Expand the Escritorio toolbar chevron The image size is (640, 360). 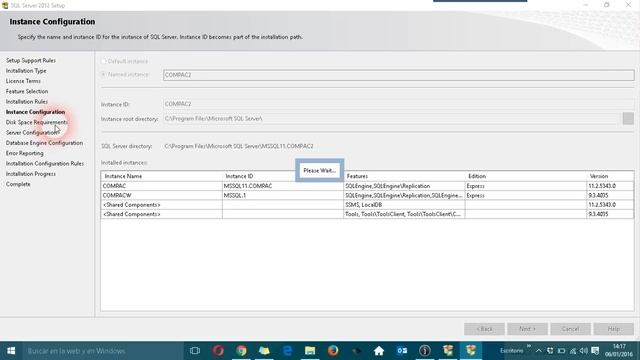529,347
